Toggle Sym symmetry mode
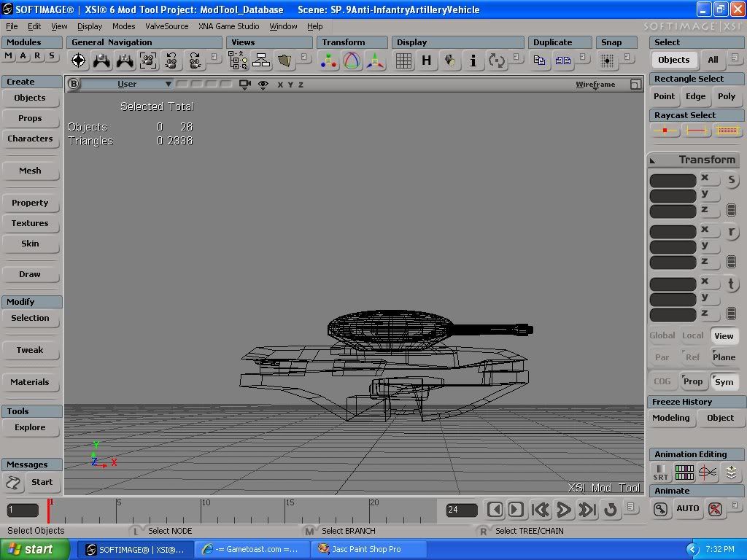Image resolution: width=747 pixels, height=560 pixels. [x=724, y=381]
